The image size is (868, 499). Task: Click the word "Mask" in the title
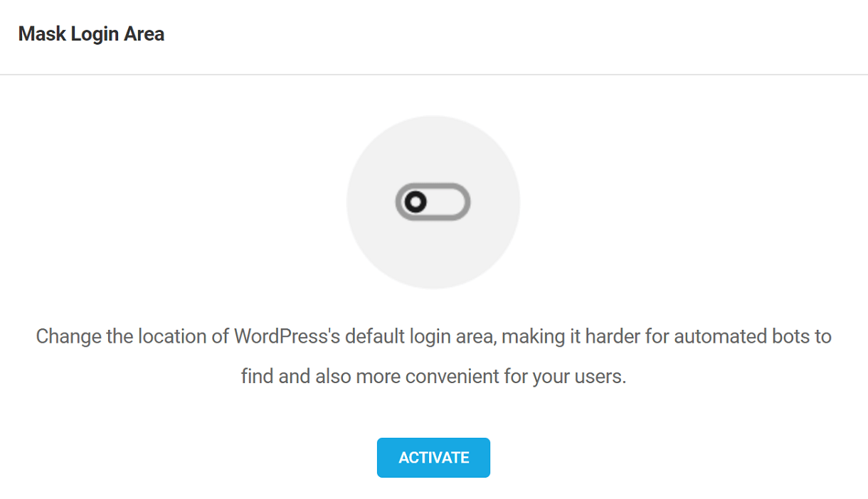pyautogui.click(x=40, y=34)
